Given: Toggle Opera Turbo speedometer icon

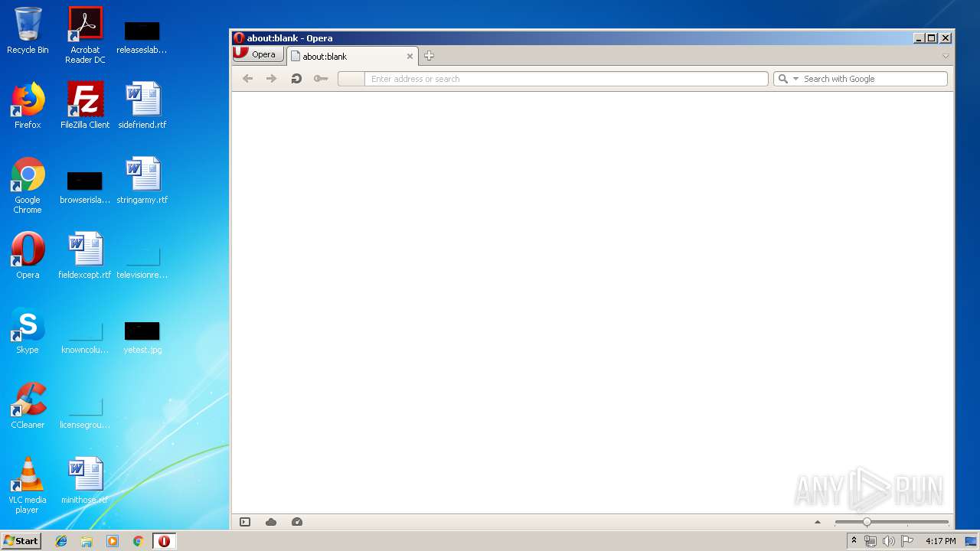Looking at the screenshot, I should click(297, 522).
